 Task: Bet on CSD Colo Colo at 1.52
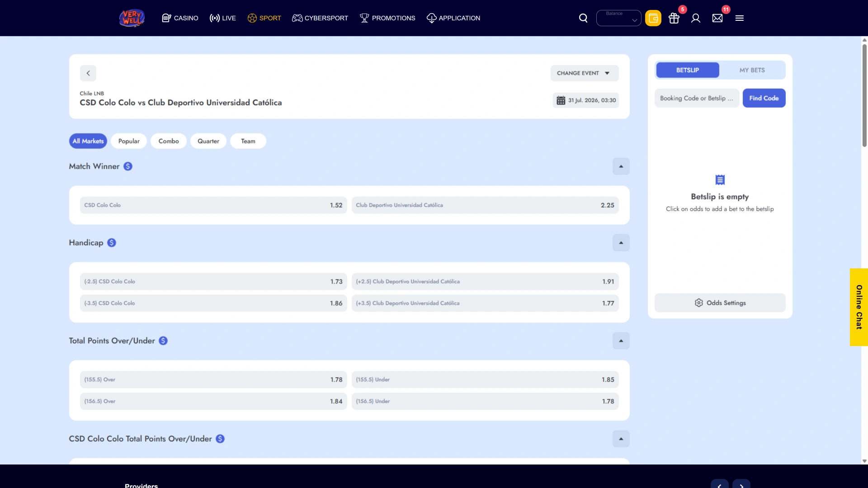coord(213,205)
